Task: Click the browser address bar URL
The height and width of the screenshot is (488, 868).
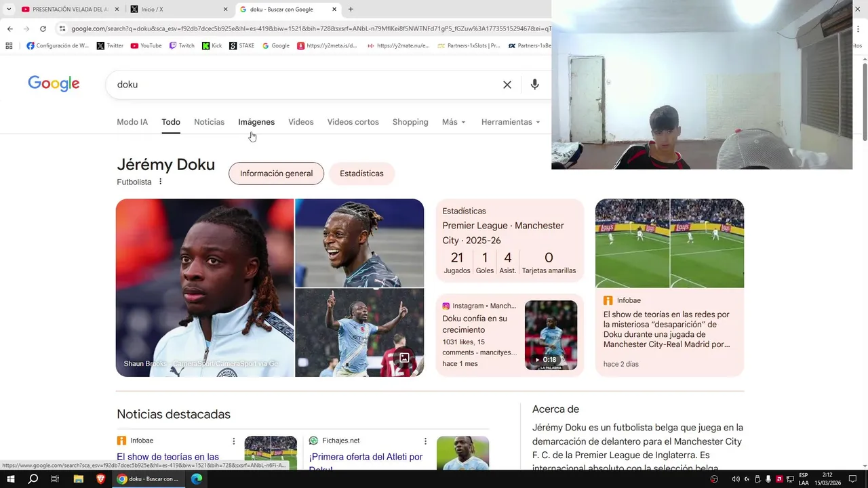Action: click(x=311, y=28)
